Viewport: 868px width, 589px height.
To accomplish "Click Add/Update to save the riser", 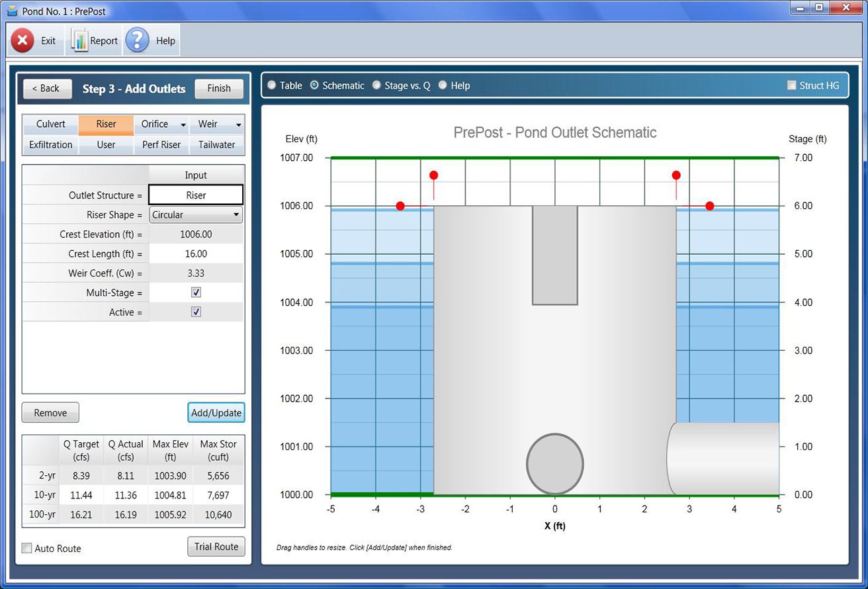I will click(x=216, y=412).
